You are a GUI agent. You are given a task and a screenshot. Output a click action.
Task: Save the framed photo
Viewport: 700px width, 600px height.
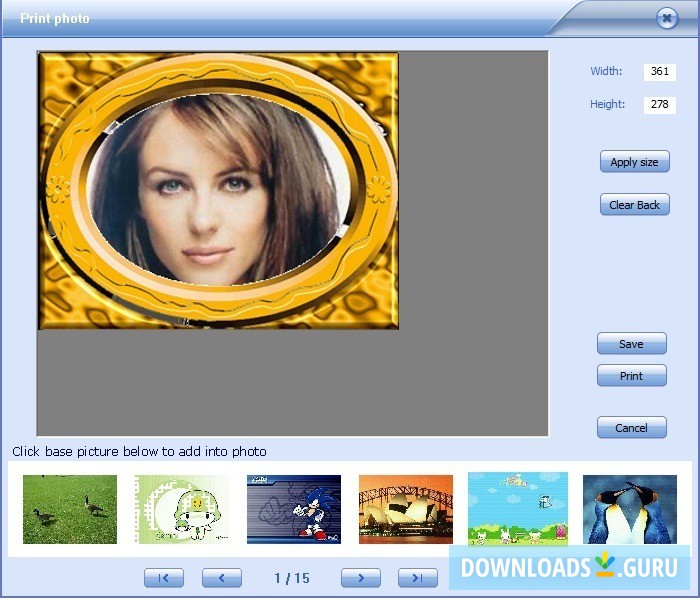(631, 344)
